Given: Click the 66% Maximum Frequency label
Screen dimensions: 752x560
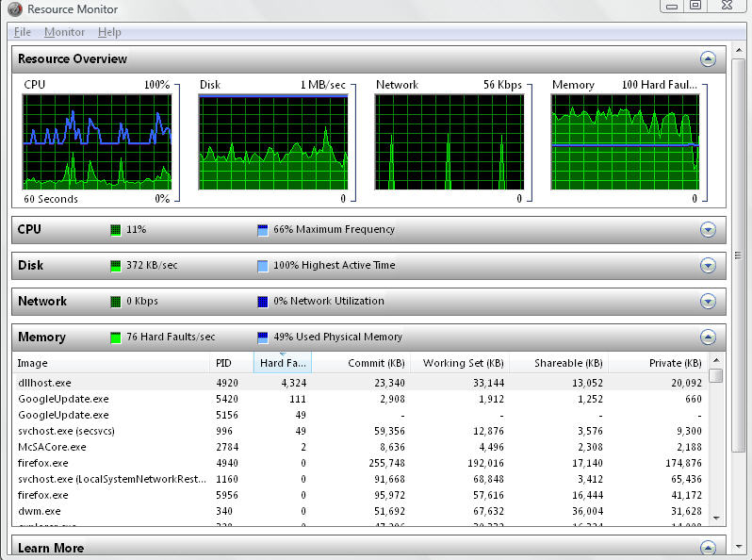Looking at the screenshot, I should click(334, 229).
